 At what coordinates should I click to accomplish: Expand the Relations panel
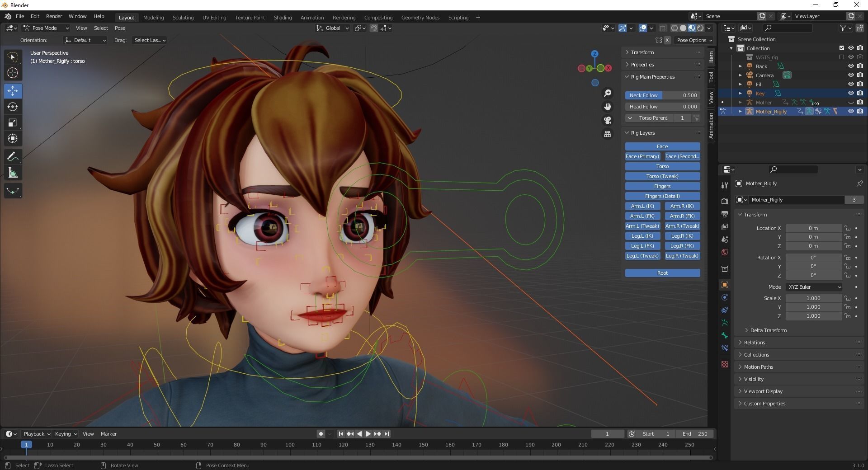(755, 343)
